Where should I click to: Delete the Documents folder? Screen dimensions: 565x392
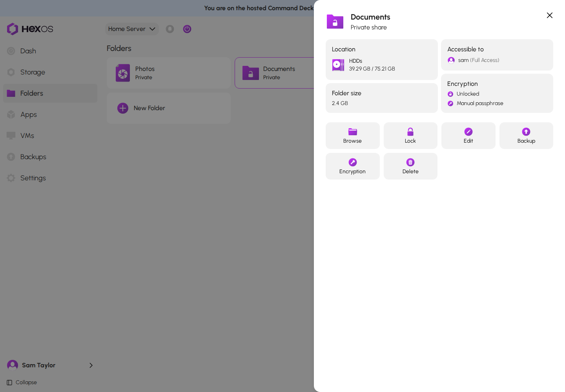pyautogui.click(x=410, y=166)
